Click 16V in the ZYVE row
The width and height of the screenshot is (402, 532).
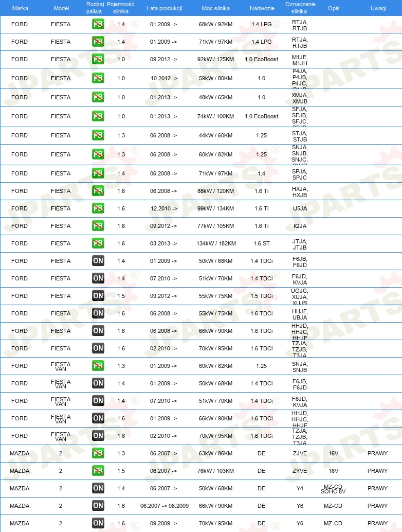pyautogui.click(x=333, y=471)
